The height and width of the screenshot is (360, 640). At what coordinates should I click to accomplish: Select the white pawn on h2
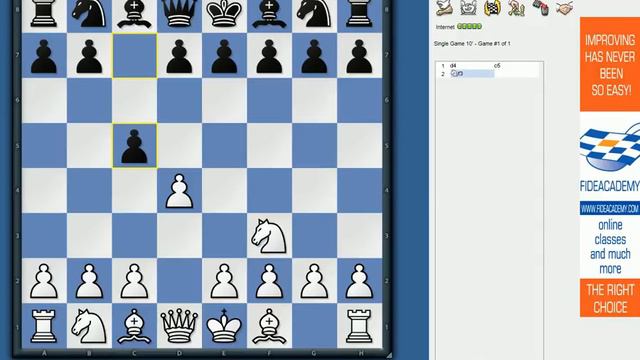(x=359, y=281)
